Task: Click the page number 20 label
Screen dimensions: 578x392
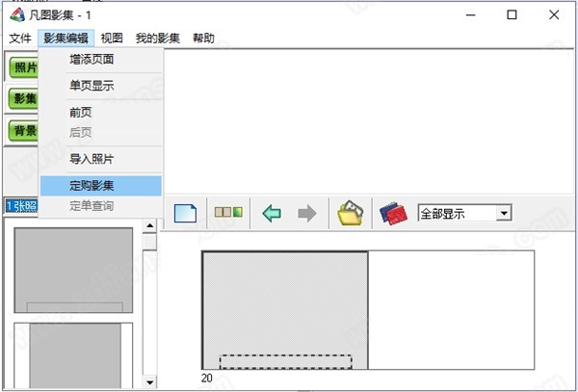Action: pos(207,378)
